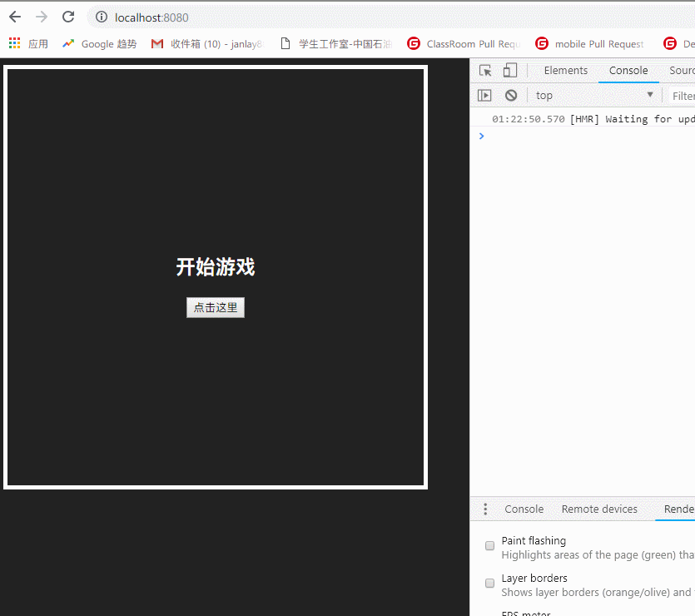Click the 学生工作室 page icon

pyautogui.click(x=285, y=43)
